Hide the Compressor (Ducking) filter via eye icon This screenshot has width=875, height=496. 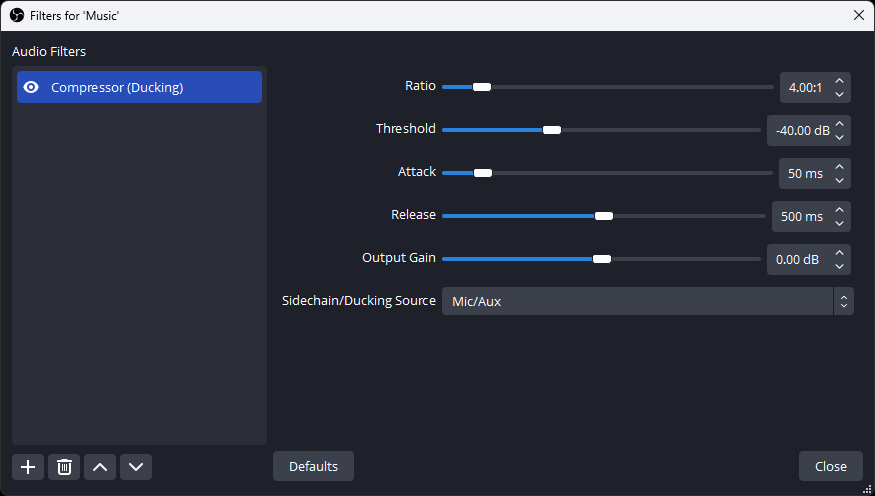point(31,87)
